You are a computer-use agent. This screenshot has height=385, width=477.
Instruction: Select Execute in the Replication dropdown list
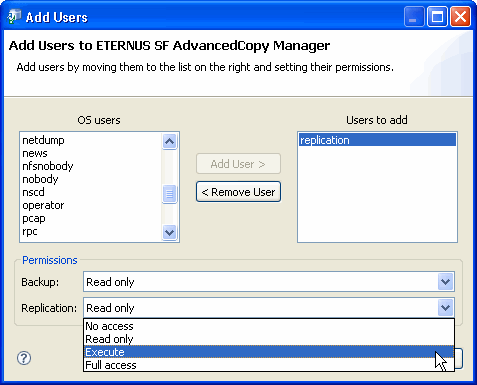[269, 352]
